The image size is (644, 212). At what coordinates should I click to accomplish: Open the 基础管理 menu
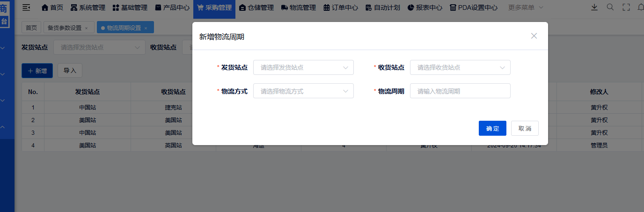(x=130, y=7)
